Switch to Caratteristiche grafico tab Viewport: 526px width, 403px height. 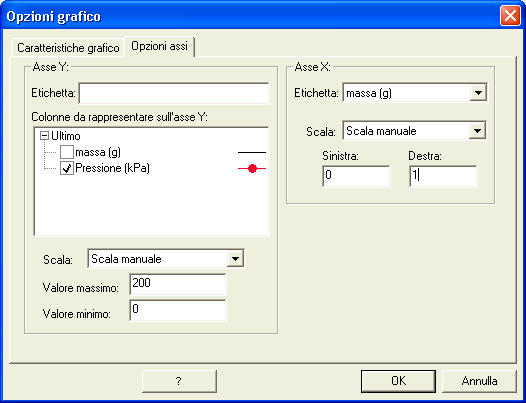pyautogui.click(x=68, y=48)
